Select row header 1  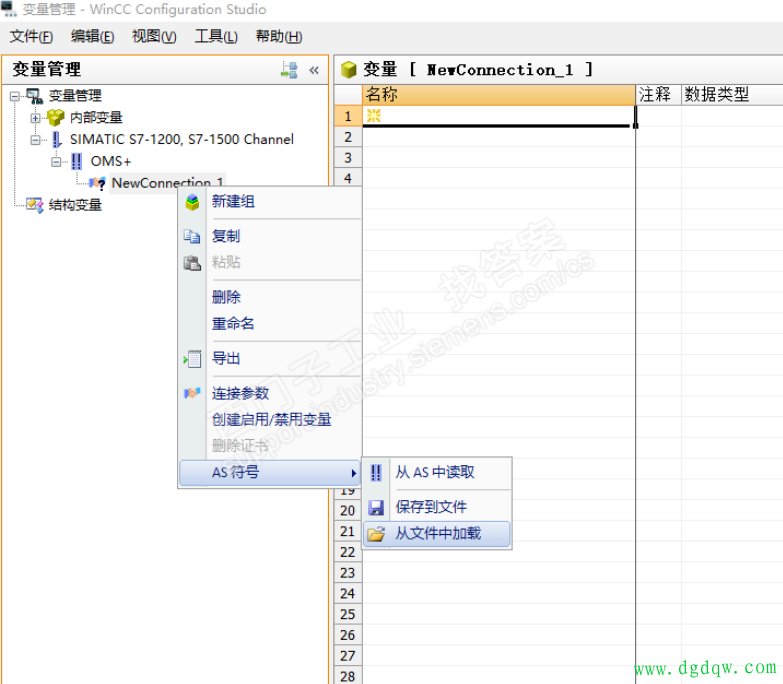coord(348,116)
